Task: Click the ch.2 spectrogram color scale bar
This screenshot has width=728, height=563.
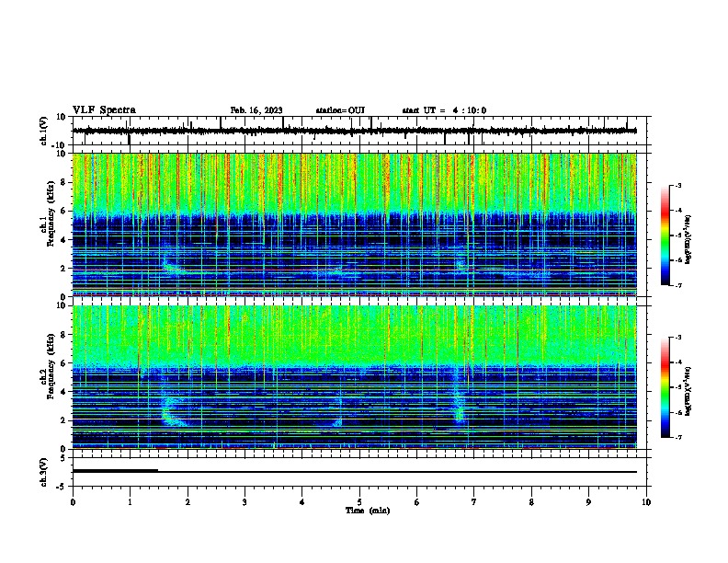Action: tap(665, 387)
